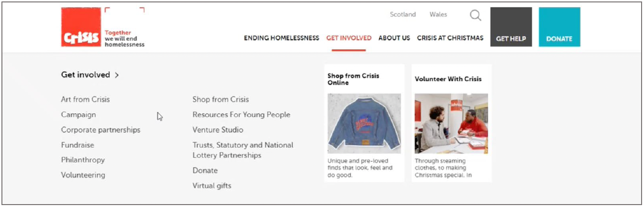Viewport: 644px width, 207px height.
Task: Open Trusts, Statutory and National Lottery Partnerships
Action: [243, 150]
